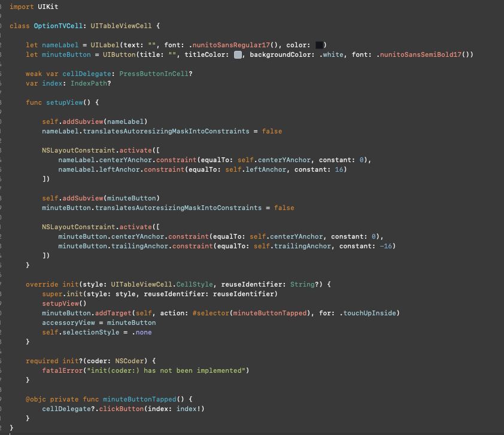The height and width of the screenshot is (435, 504).
Task: Click "nameLabel.translatesAutoresizingMaskIntoConstraints"
Action: (145, 132)
